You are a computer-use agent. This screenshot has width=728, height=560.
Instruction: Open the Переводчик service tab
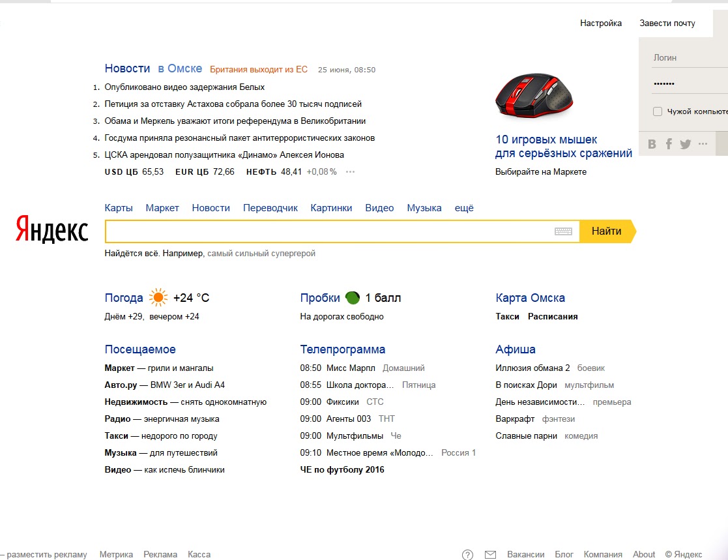(x=270, y=208)
